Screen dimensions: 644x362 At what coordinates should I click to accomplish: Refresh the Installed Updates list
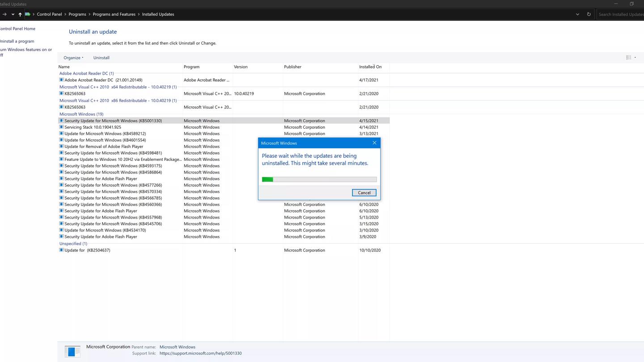(589, 14)
